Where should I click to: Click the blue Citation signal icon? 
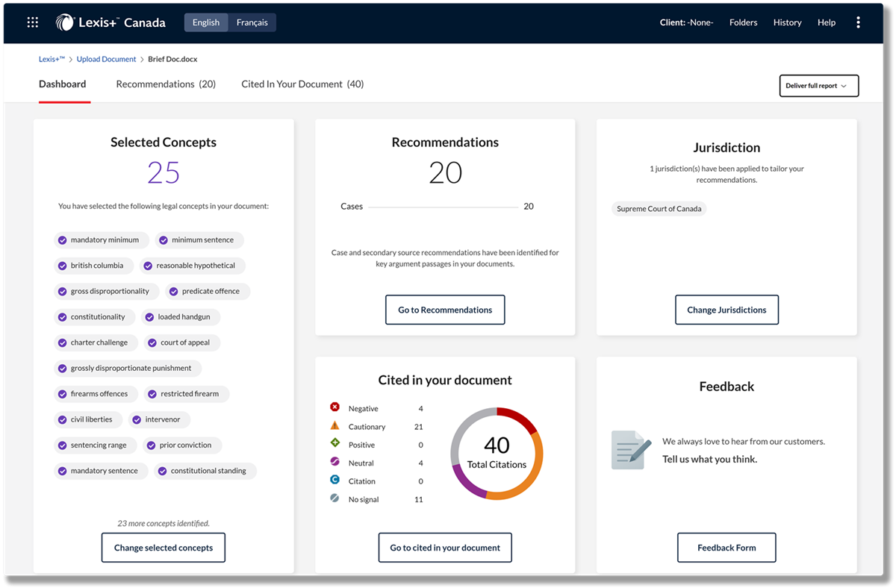point(335,481)
